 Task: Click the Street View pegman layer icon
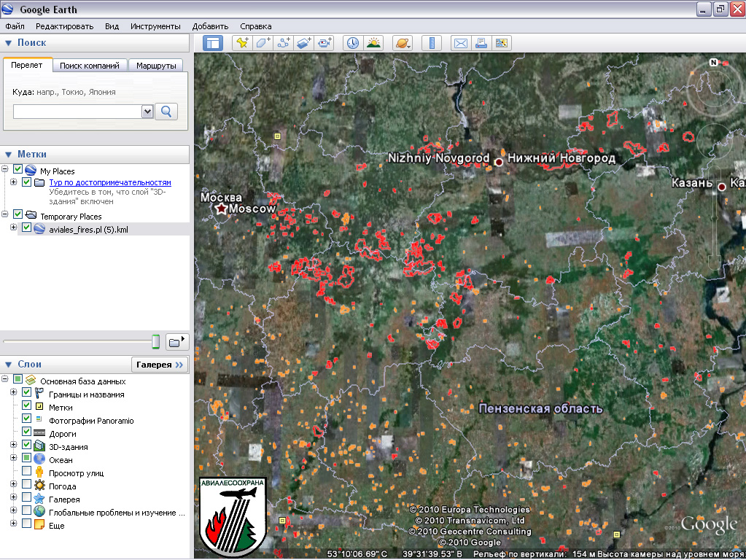coord(39,473)
